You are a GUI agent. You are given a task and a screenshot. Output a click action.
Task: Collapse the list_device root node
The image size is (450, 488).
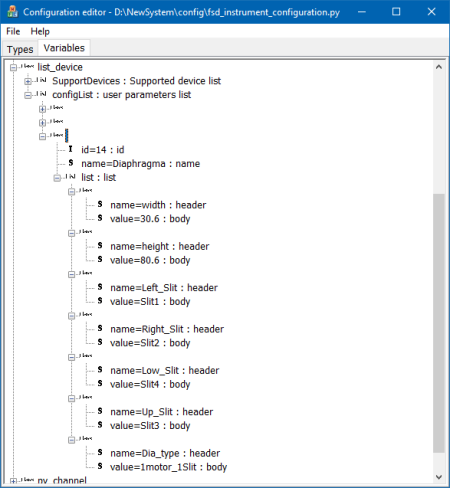pos(13,68)
